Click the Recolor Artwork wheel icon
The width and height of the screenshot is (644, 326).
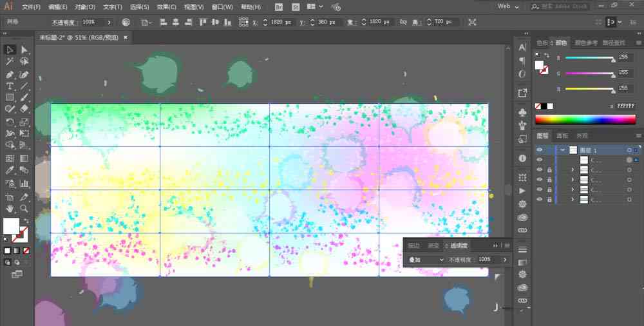click(x=126, y=22)
